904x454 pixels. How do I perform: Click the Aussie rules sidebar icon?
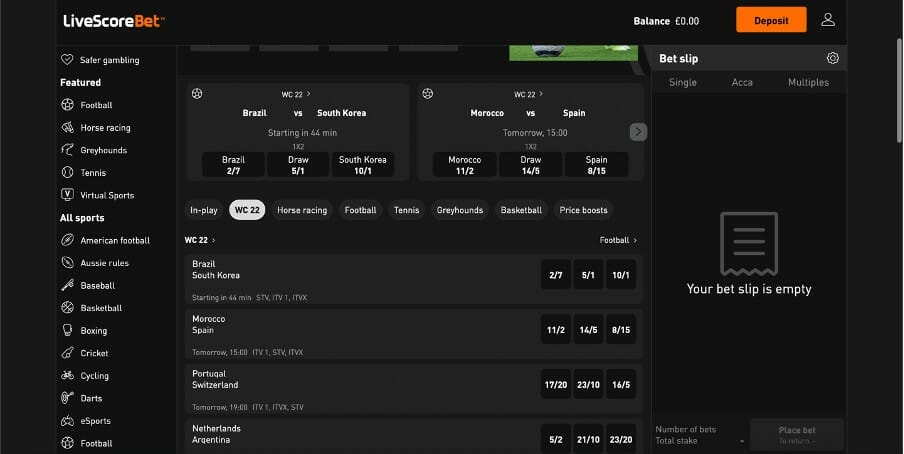click(x=67, y=262)
